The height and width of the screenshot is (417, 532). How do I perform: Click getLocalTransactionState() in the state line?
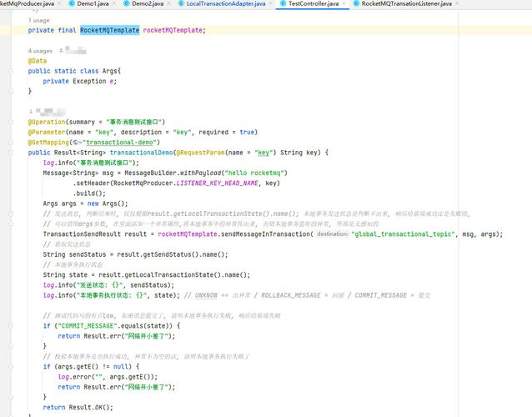click(x=173, y=275)
